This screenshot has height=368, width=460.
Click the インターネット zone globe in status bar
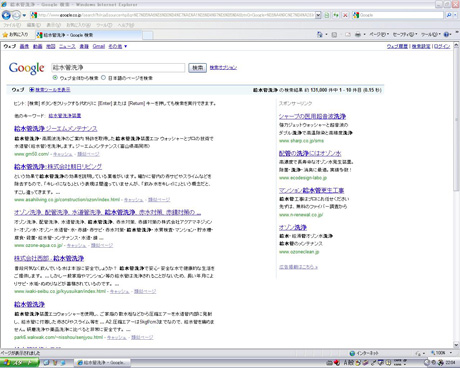click(x=352, y=353)
